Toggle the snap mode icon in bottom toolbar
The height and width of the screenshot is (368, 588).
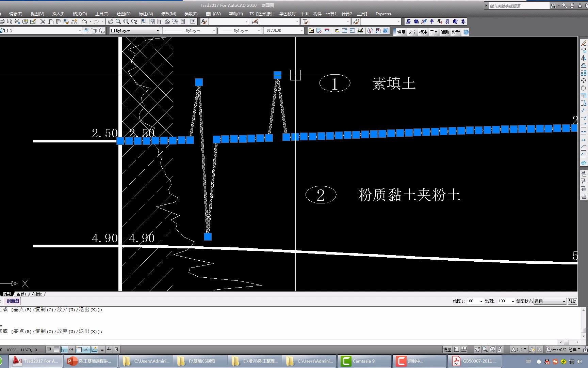tap(48, 350)
